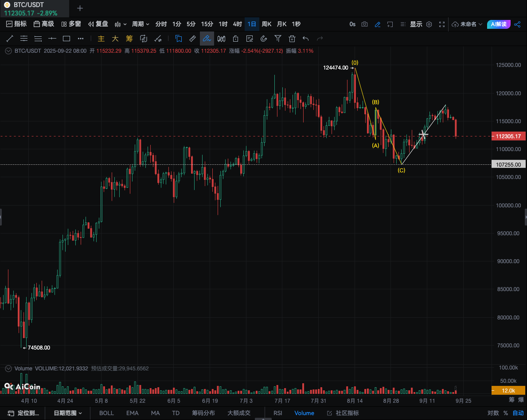Select the three horizontal lines tool
This screenshot has height=420, width=527.
click(38, 39)
